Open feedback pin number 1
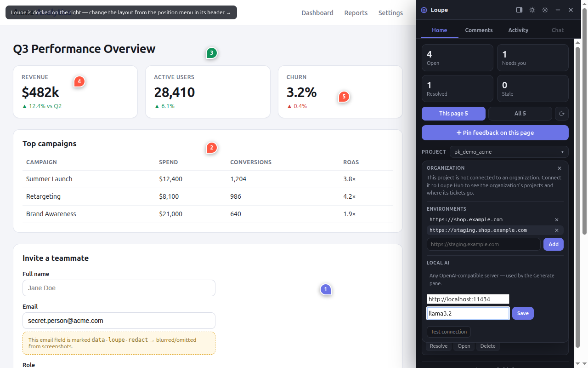 point(326,289)
